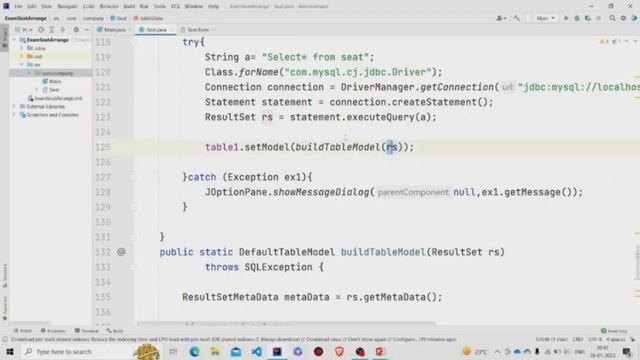Screen dimensions: 640x360
Task: Open Visual Studio Code from taskbar
Action: tap(256, 351)
